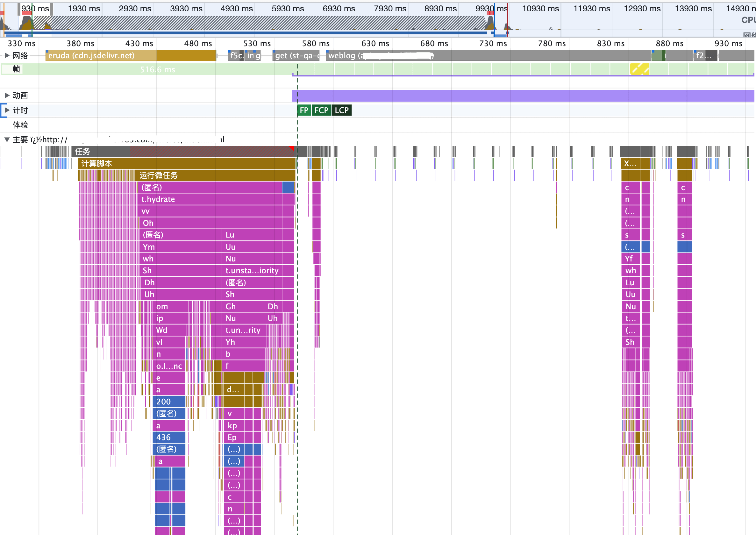Viewport: 756px width, 535px height.
Task: Select the t.unsta...iority function bar
Action: pos(252,271)
